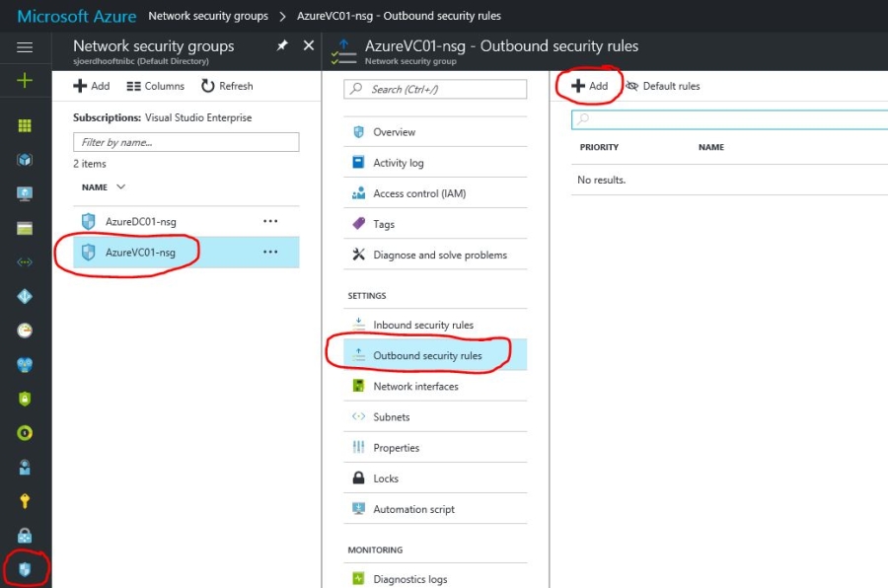Open the Locks settings
888x588 pixels.
point(435,478)
